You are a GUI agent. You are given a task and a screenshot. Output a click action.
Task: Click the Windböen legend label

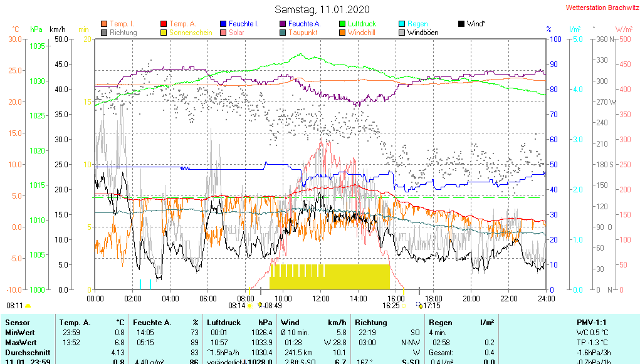pos(422,33)
